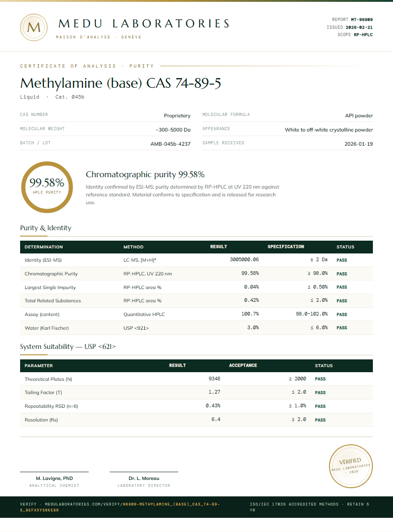The width and height of the screenshot is (393, 532).
Task: Click the Assay (content) row label
Action: (42, 315)
